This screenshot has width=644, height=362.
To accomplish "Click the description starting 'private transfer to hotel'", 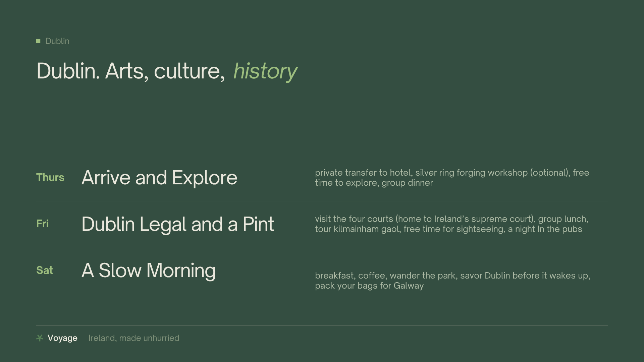I will [452, 178].
